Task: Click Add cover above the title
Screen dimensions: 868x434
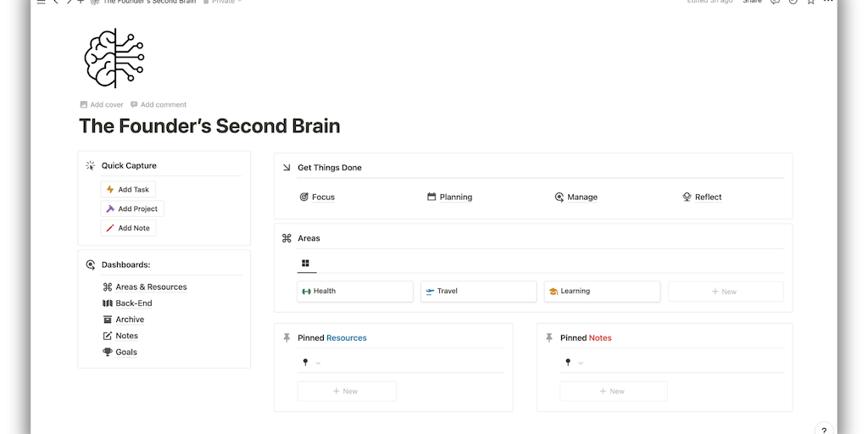Action: (102, 104)
